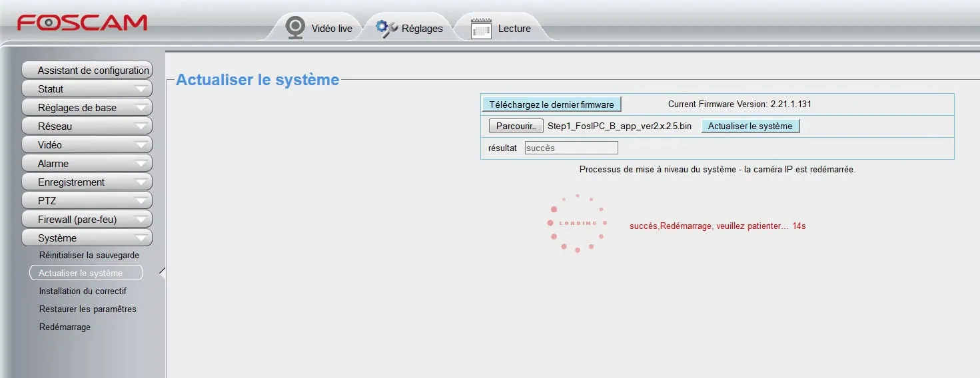Click the gear icon next to Réglages
Image resolution: width=980 pixels, height=378 pixels.
[386, 28]
